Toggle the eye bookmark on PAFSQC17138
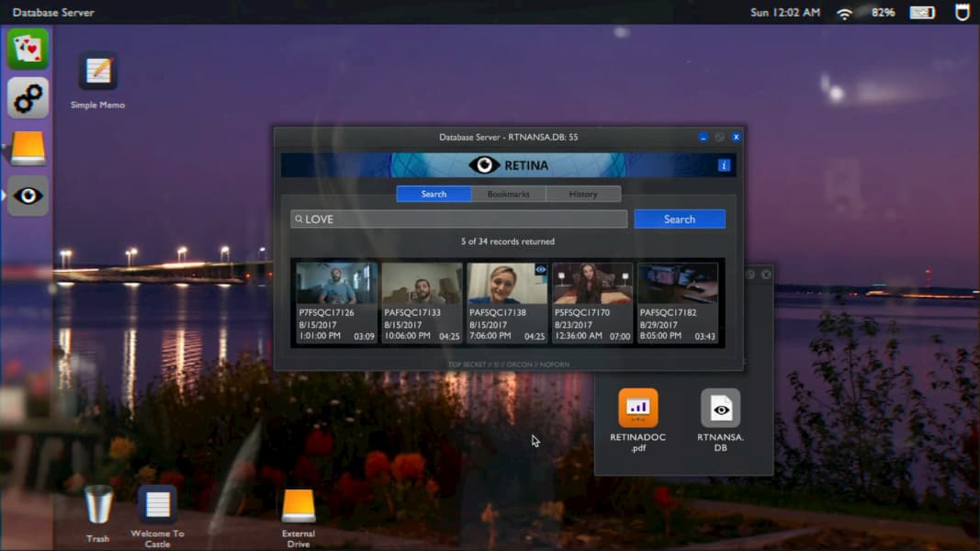This screenshot has width=980, height=551. pos(541,269)
